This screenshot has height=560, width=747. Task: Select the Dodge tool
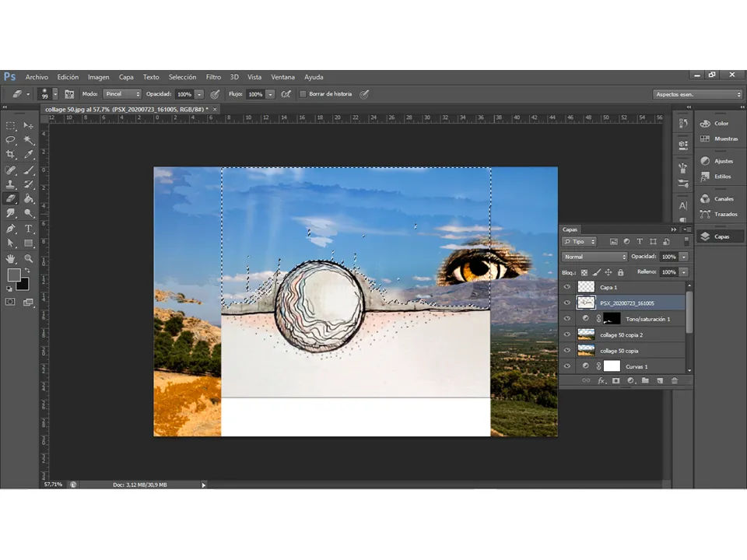[x=29, y=213]
